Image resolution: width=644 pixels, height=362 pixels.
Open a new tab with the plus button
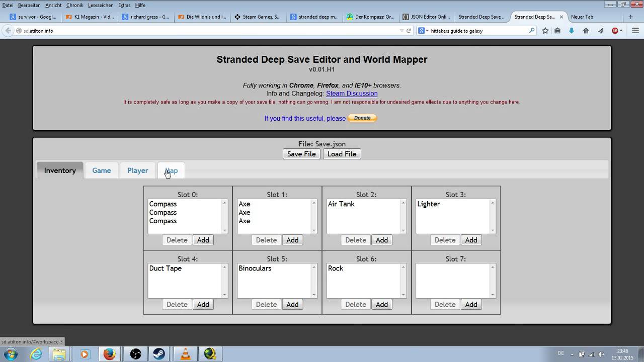tap(630, 17)
